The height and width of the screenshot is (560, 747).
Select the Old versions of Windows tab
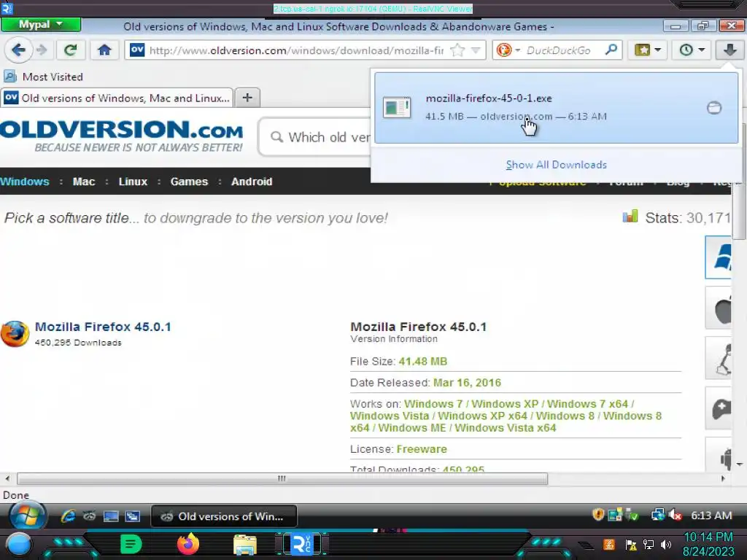coord(117,98)
